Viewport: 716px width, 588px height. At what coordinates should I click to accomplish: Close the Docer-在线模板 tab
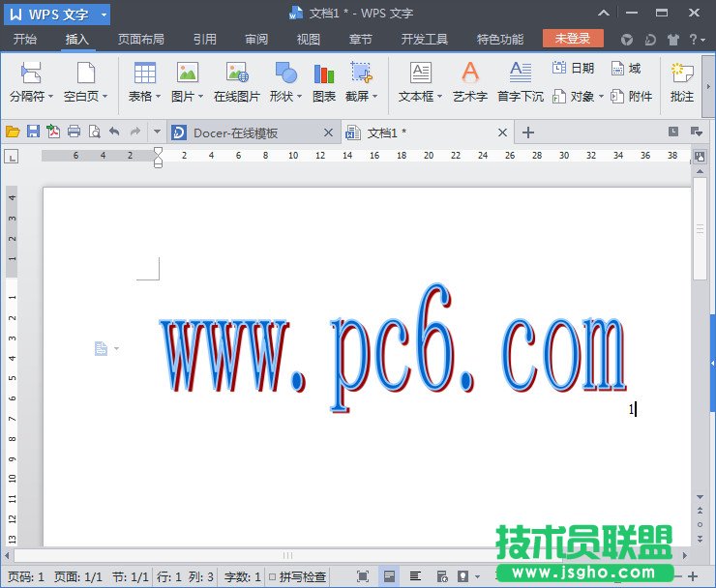(328, 132)
